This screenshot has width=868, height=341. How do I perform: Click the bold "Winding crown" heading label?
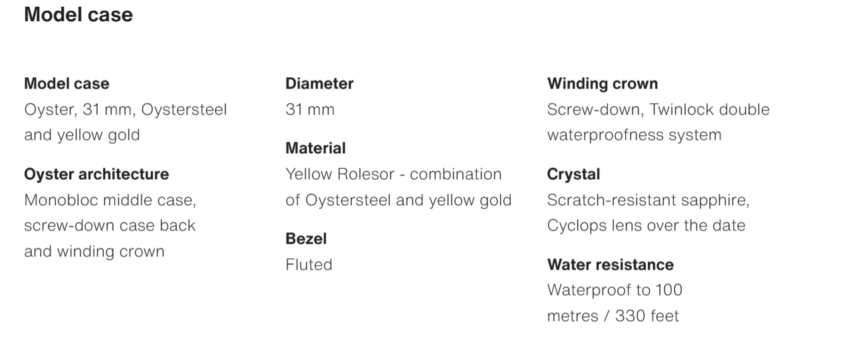602,84
